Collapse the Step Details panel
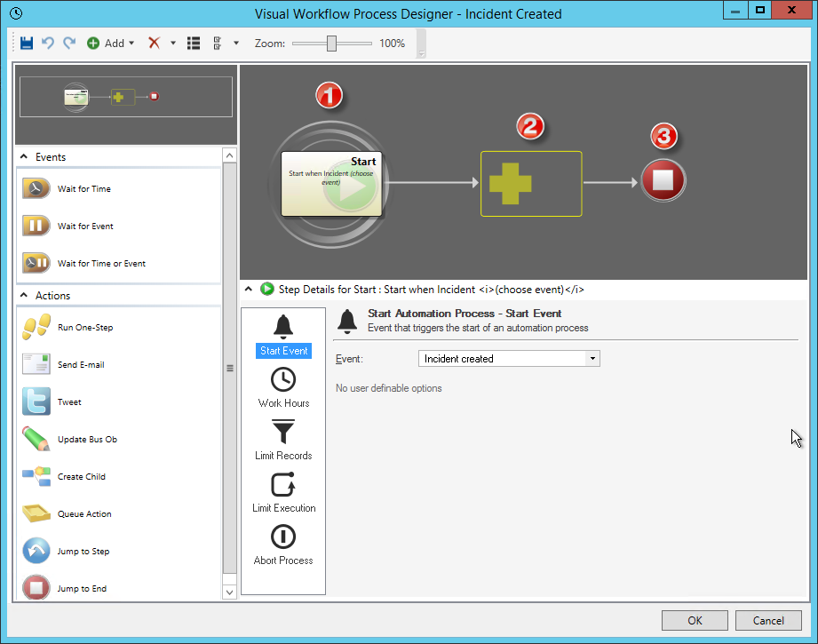The image size is (818, 644). point(249,289)
